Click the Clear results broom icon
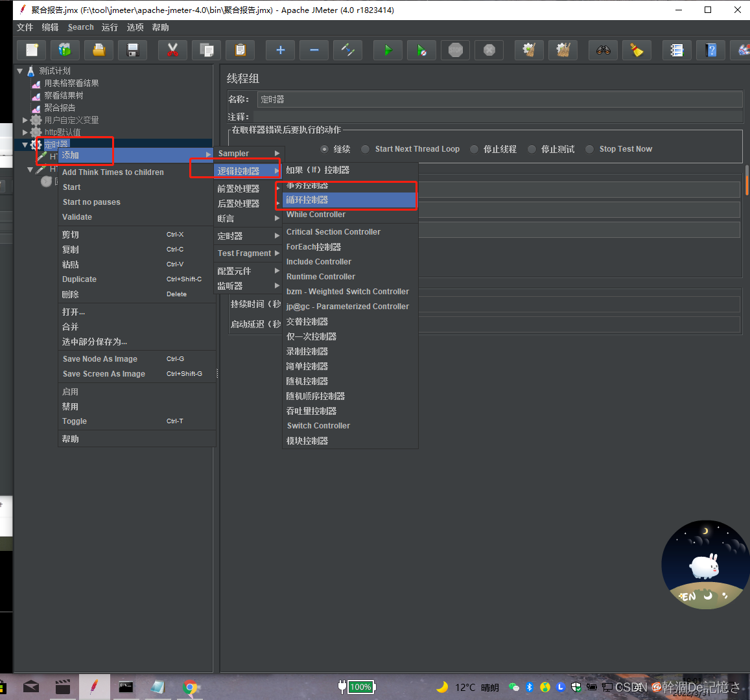This screenshot has width=750, height=700. tap(529, 50)
